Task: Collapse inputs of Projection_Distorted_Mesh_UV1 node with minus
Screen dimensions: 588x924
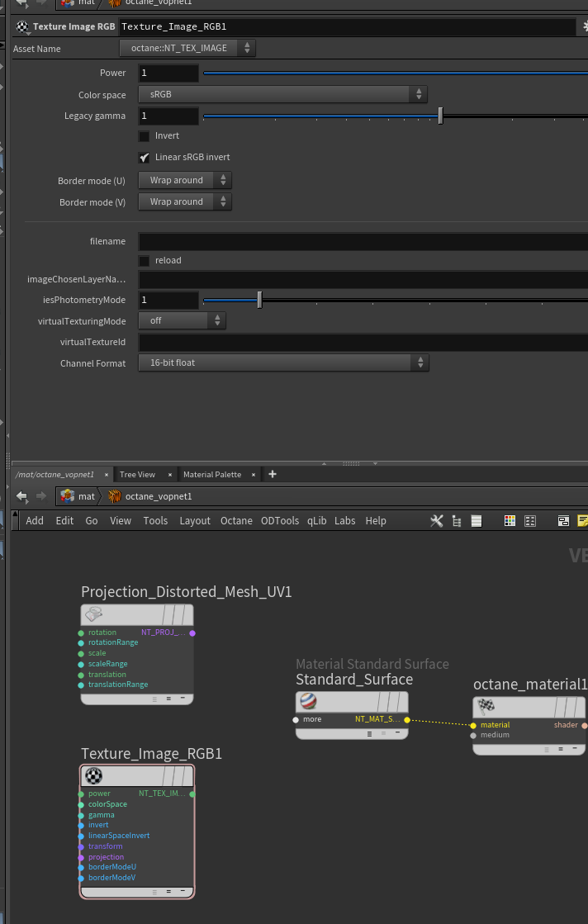Action: tap(183, 699)
